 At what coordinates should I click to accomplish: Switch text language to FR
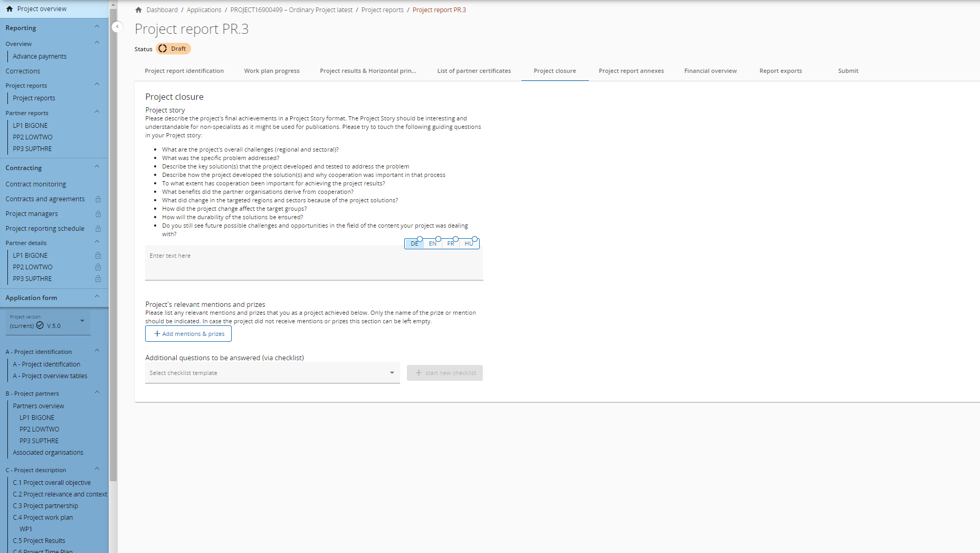pos(450,243)
